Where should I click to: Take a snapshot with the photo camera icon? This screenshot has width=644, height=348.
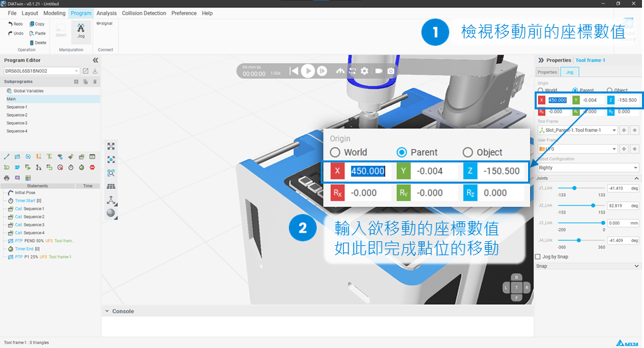pos(391,71)
